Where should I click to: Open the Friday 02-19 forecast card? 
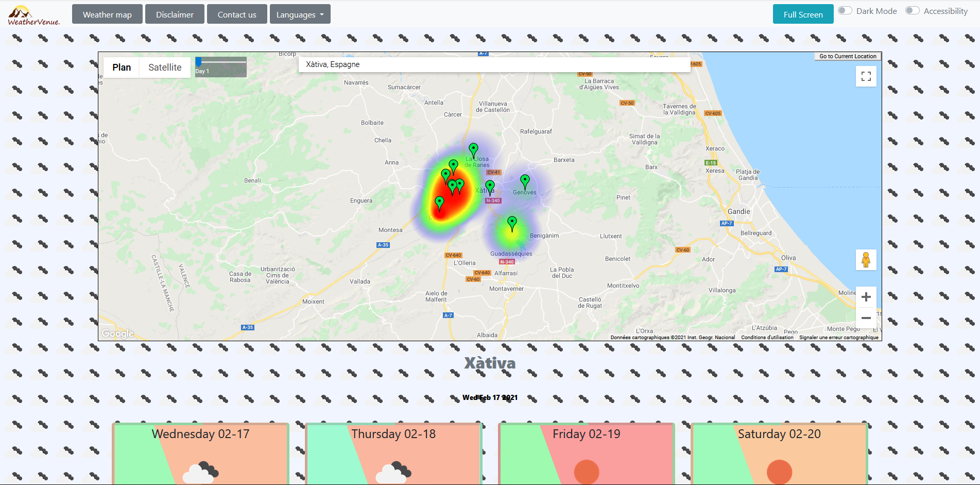pos(587,454)
